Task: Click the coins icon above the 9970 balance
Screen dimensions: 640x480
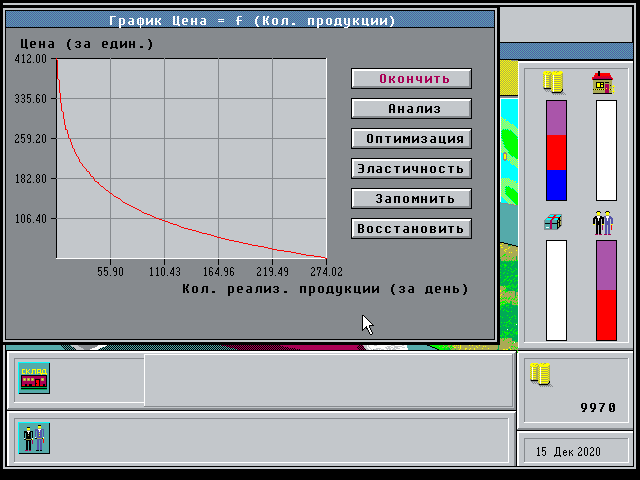Action: [540, 374]
